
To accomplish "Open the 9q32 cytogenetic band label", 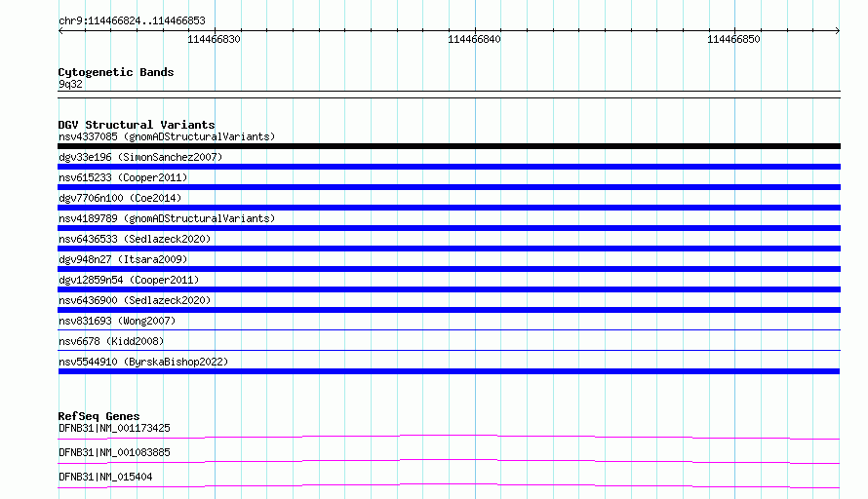I will [x=70, y=84].
